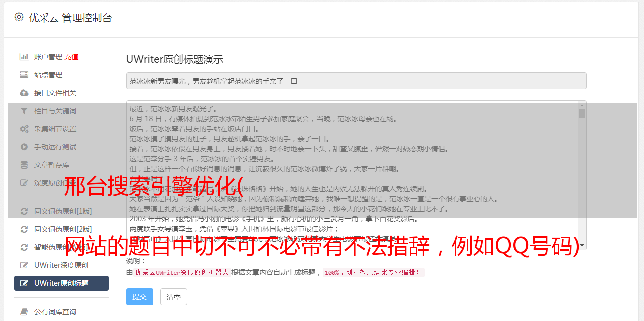Image resolution: width=644 pixels, height=321 pixels.
Task: Click the gears icon for 采集细节设置
Action: click(24, 129)
